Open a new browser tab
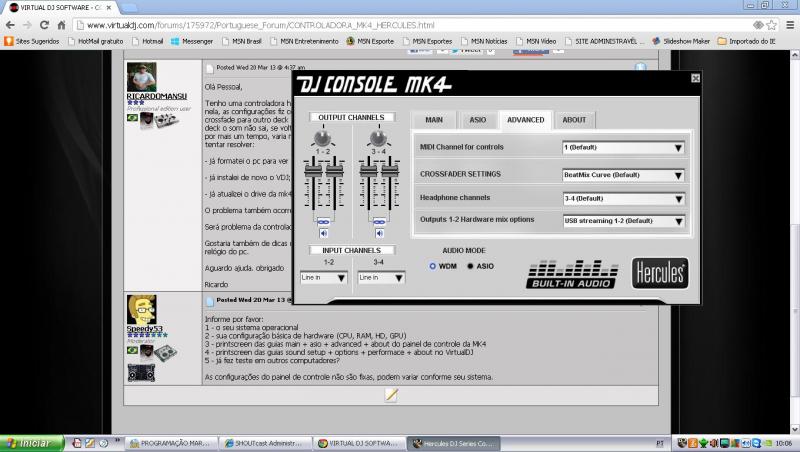 (129, 8)
